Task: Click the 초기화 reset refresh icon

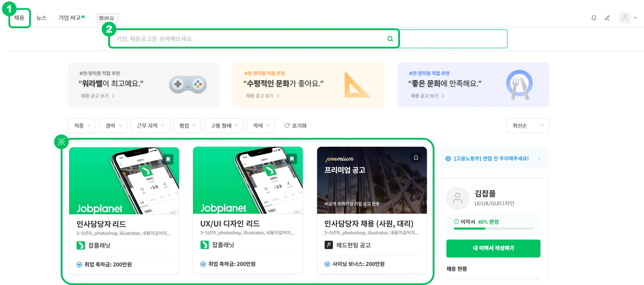Action: tap(287, 125)
